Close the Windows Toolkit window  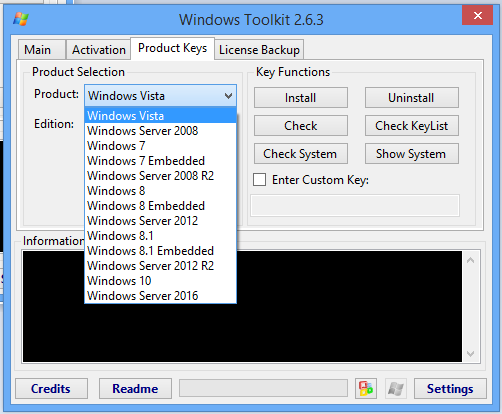point(477,15)
